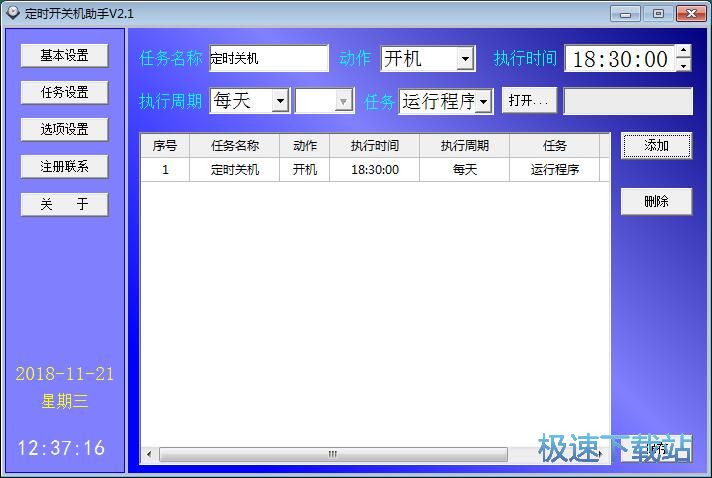The width and height of the screenshot is (712, 478).
Task: Click the horizontal scrollbar thumb
Action: (x=333, y=454)
